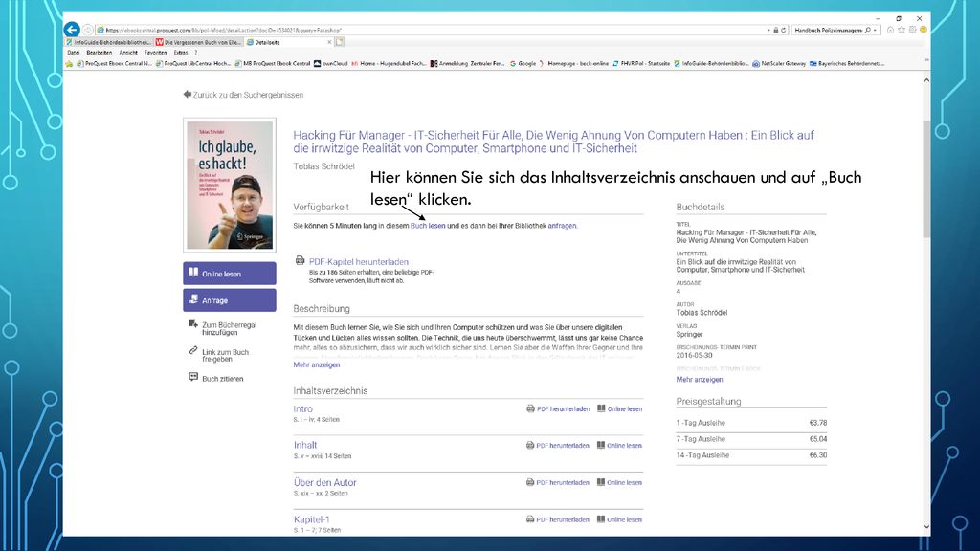Switch to Die Vergessenen Buch tab
This screenshot has height=551, width=980.
click(x=199, y=42)
